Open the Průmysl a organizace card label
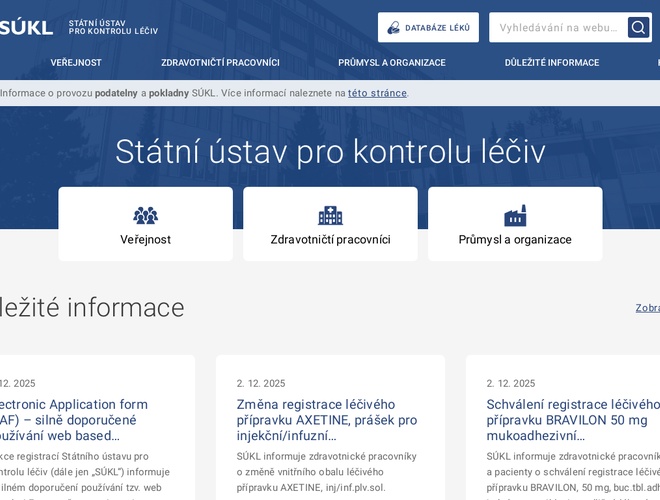This screenshot has width=660, height=500. pyautogui.click(x=515, y=240)
